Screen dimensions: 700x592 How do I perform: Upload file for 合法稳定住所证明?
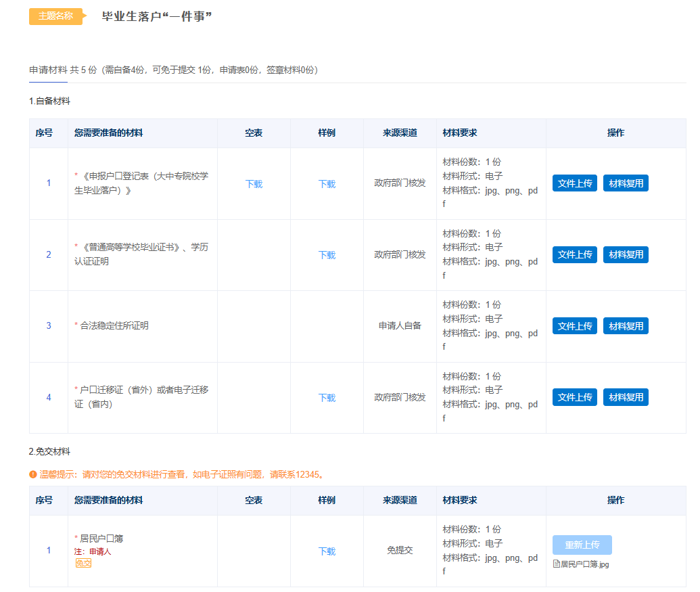point(574,326)
